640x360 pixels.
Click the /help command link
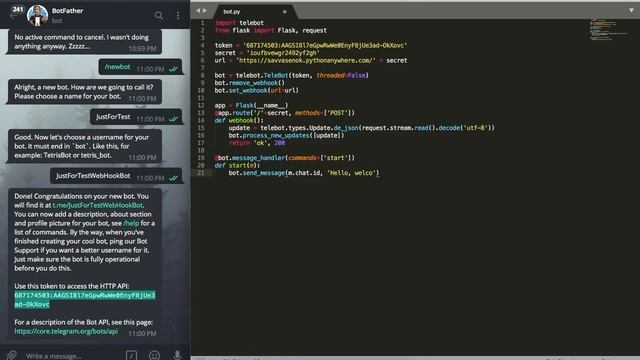pyautogui.click(x=131, y=223)
